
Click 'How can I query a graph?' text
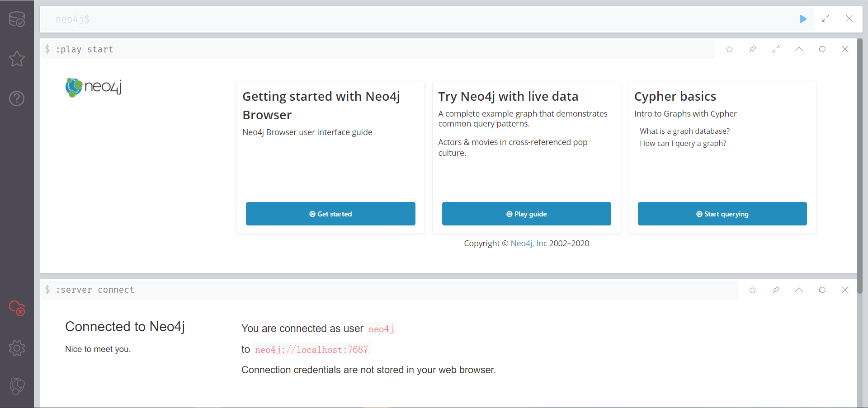coord(683,143)
